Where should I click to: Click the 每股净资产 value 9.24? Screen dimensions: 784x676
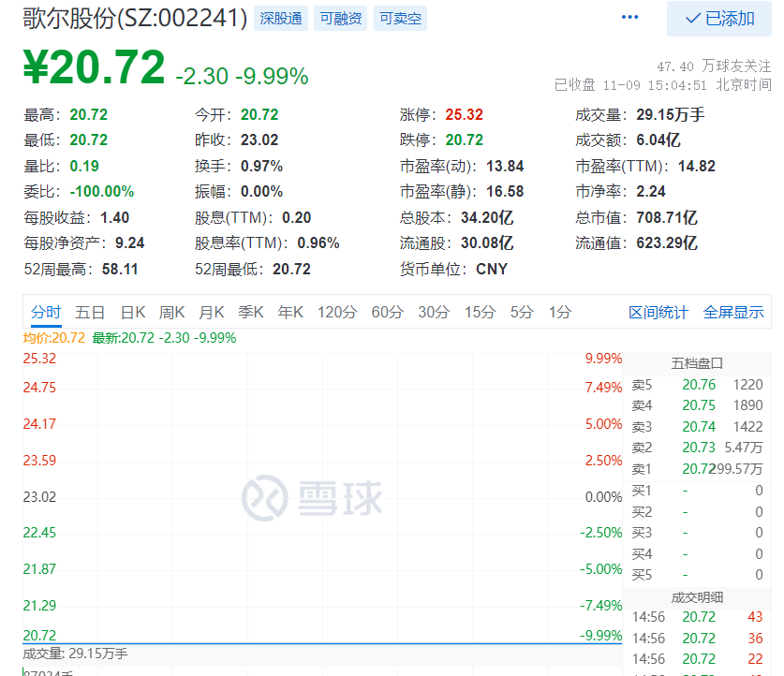tap(129, 242)
